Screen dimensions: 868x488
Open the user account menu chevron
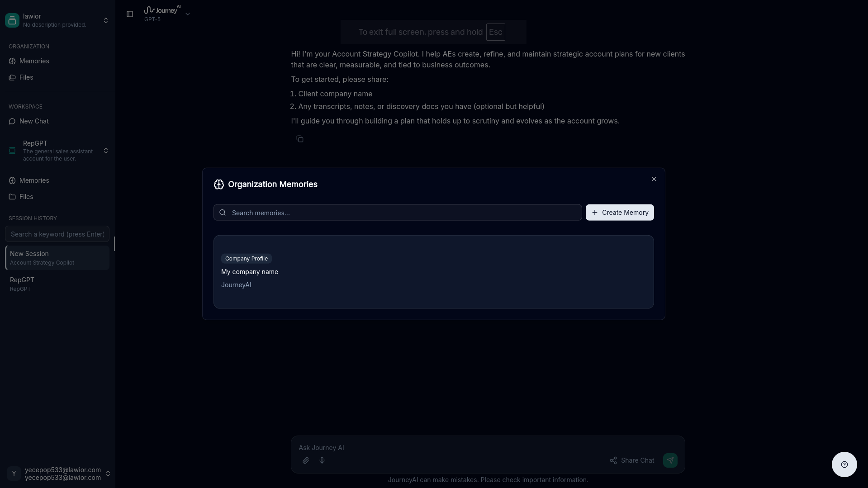[108, 474]
